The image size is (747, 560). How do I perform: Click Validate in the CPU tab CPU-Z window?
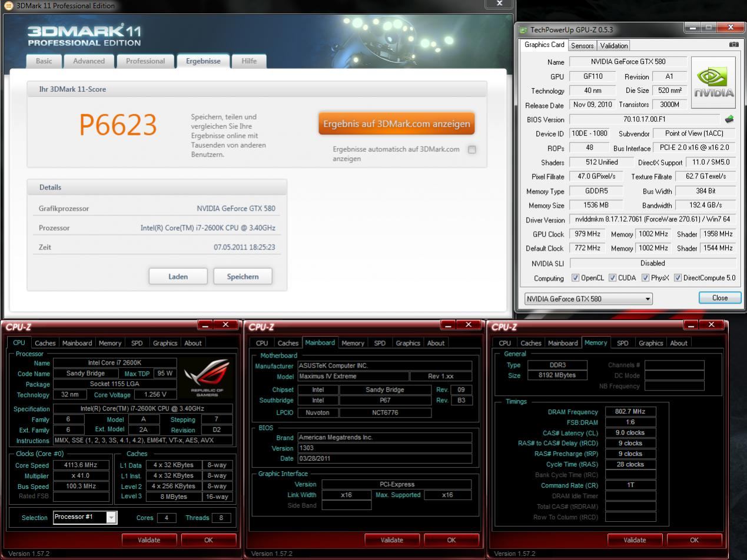[149, 539]
